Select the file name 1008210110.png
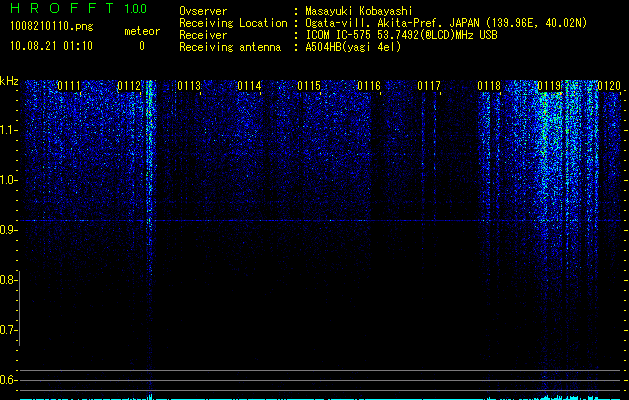 tap(51, 26)
